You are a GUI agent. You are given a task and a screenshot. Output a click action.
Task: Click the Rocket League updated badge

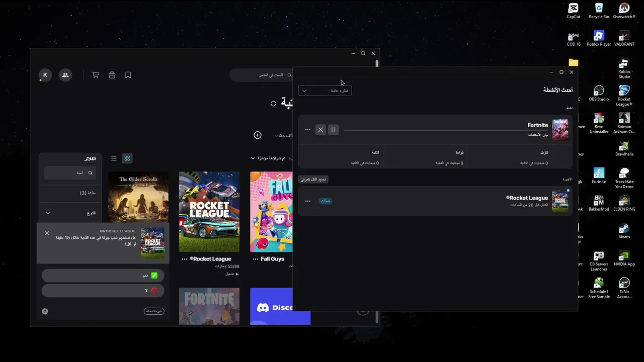[x=326, y=201]
